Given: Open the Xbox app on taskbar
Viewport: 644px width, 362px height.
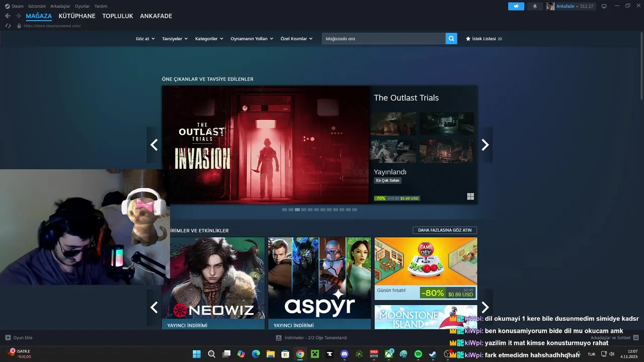Looking at the screenshot, I should point(388,354).
